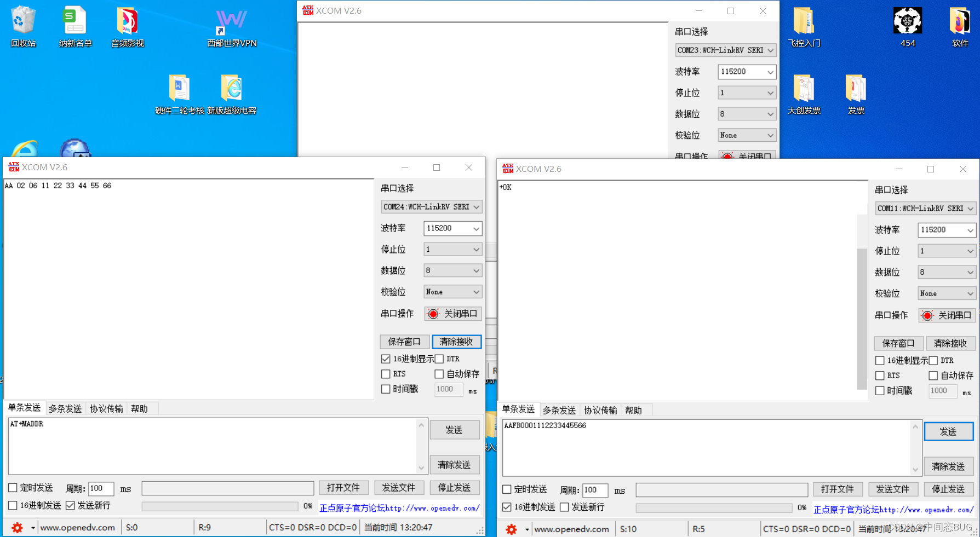Image resolution: width=980 pixels, height=537 pixels.
Task: Switch to 协议传输 tab in left window
Action: click(x=106, y=408)
